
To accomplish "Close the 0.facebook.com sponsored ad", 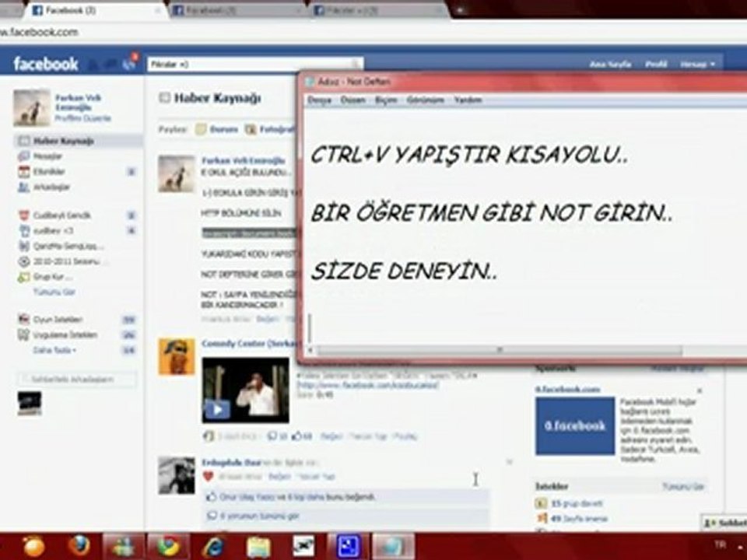I will pyautogui.click(x=700, y=390).
